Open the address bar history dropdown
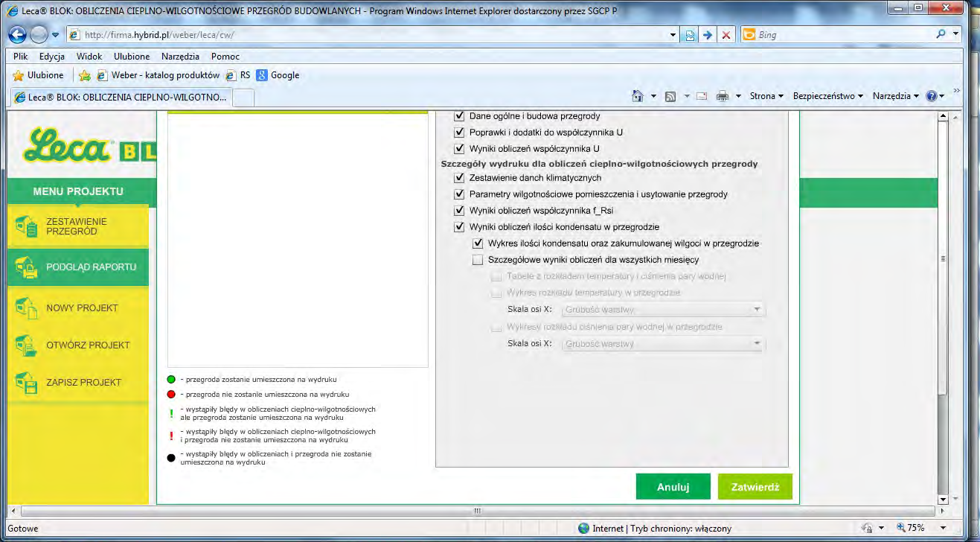The image size is (980, 542). coord(673,35)
